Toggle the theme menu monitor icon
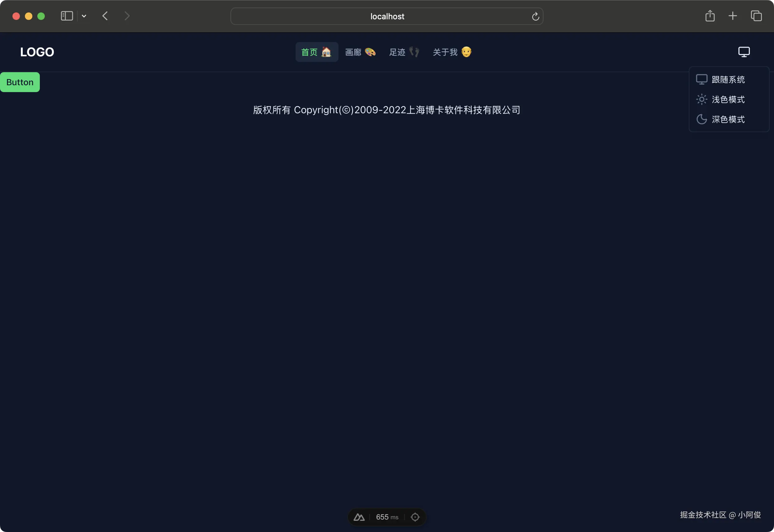 (x=744, y=52)
